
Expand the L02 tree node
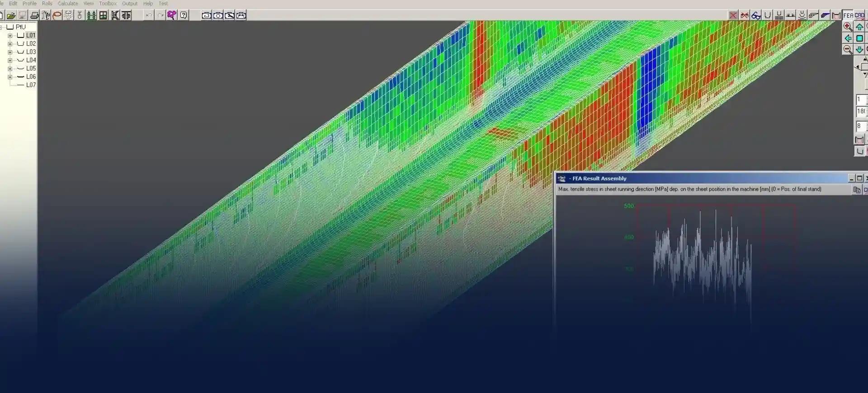[x=10, y=44]
